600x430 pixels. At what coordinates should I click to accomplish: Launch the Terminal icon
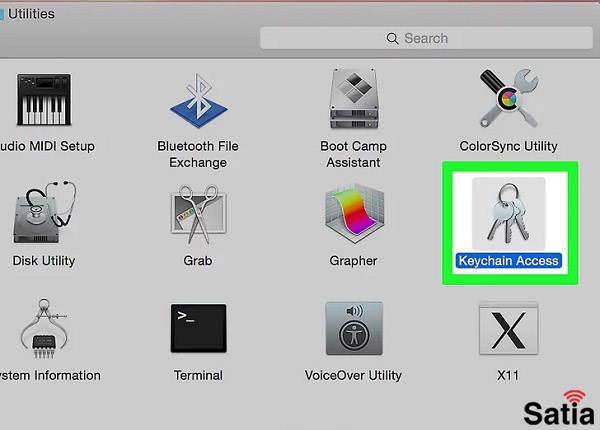(x=199, y=328)
